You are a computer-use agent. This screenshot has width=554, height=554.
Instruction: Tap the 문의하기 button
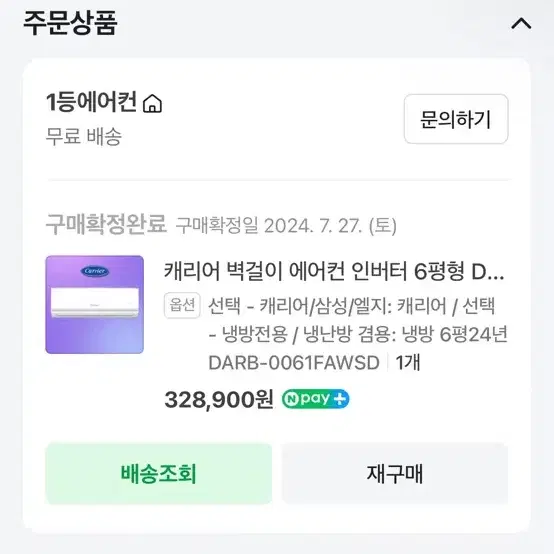456,119
